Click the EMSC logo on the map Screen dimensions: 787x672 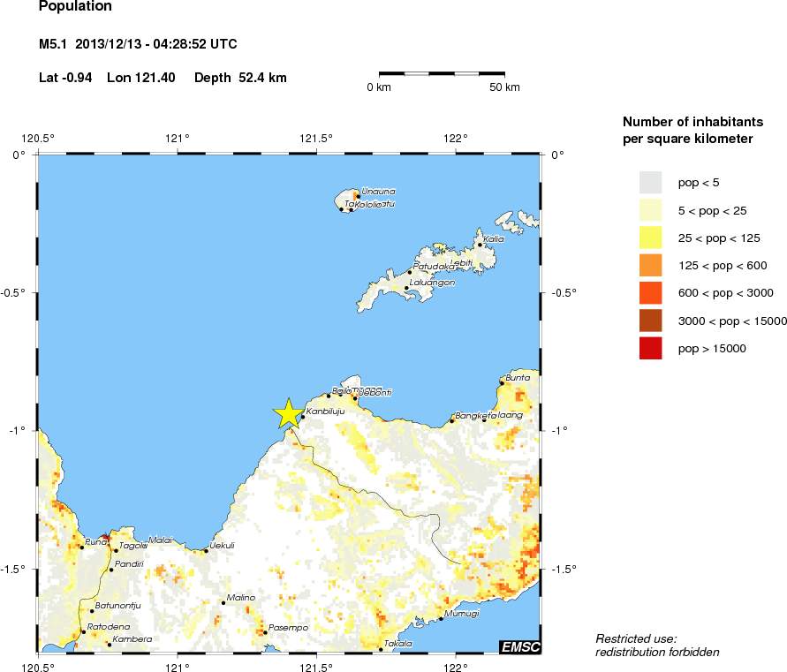coord(520,647)
